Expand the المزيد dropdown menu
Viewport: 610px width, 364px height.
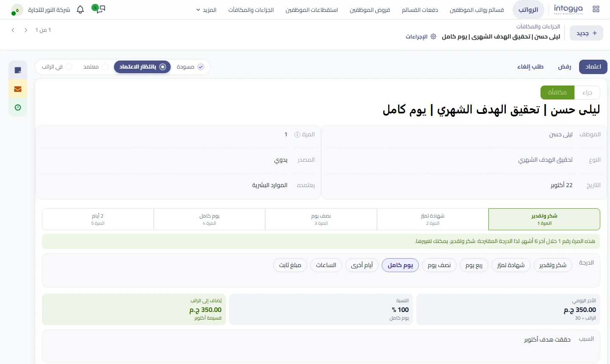pyautogui.click(x=206, y=10)
